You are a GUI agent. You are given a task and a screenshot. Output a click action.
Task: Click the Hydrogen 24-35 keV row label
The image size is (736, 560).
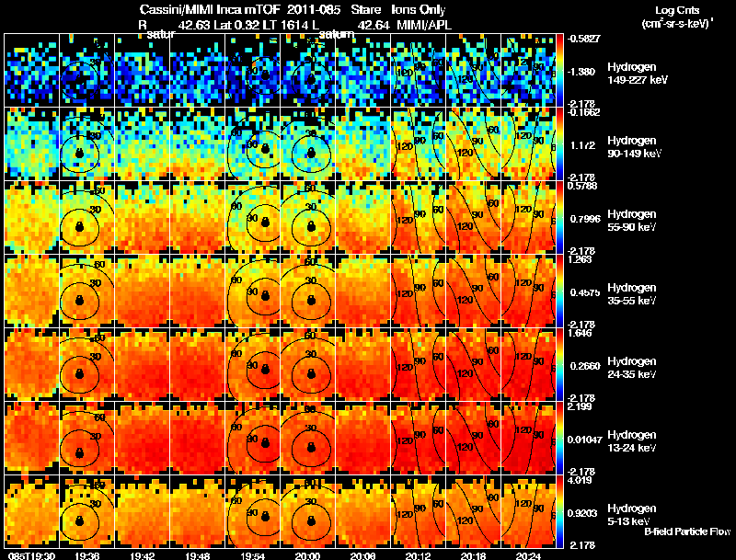[x=632, y=368]
